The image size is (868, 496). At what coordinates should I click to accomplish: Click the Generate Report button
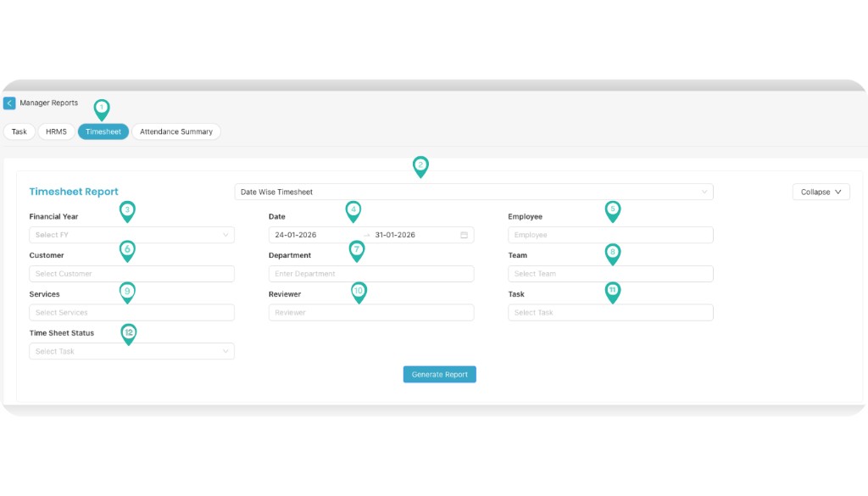(x=439, y=374)
